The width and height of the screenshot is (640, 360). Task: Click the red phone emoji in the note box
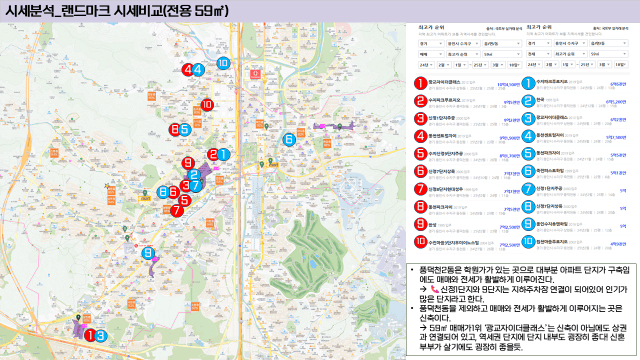[x=434, y=289]
